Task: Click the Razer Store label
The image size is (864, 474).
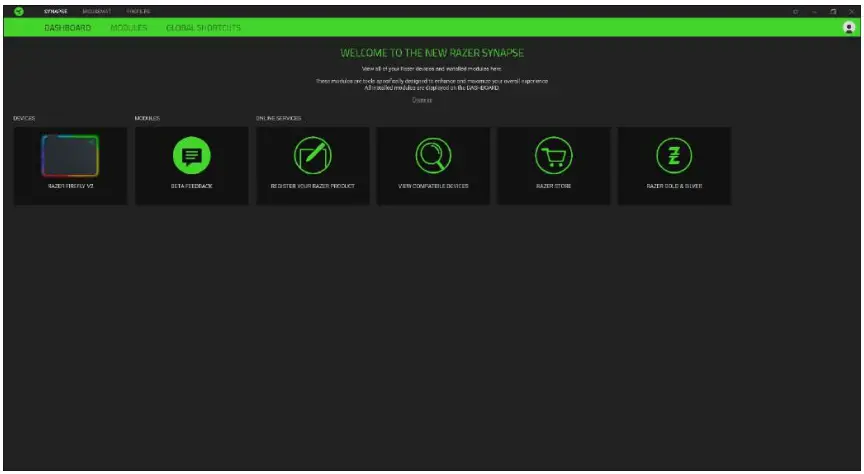Action: (x=554, y=186)
